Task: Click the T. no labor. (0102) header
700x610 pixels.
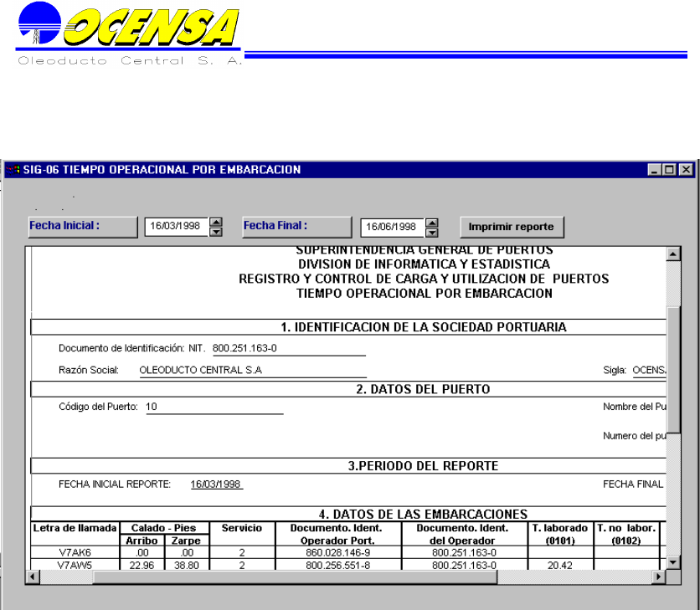Action: [627, 534]
